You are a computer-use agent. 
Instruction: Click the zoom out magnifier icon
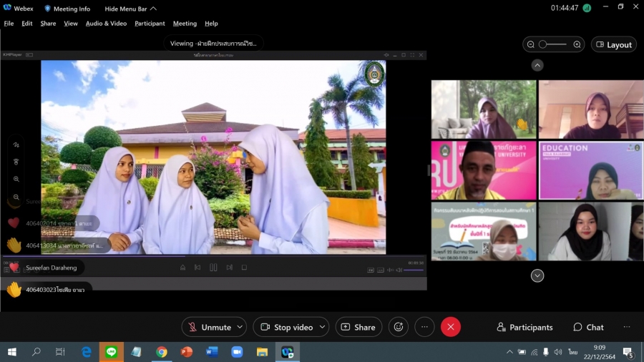coord(531,44)
